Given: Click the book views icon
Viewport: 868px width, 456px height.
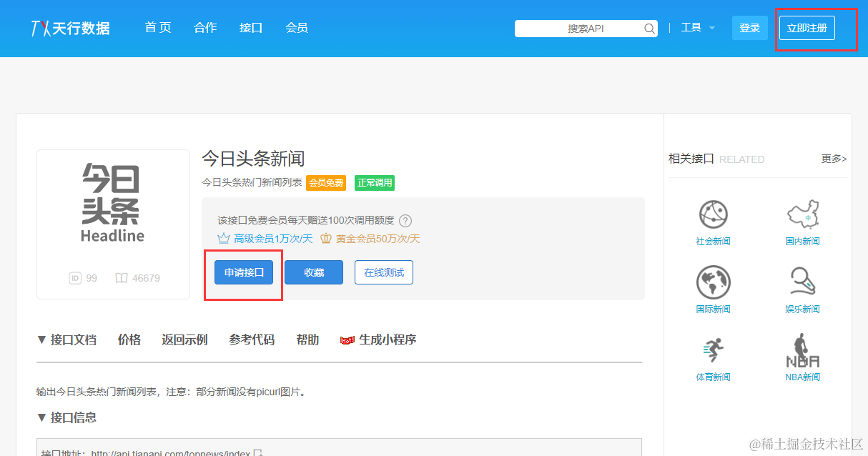Looking at the screenshot, I should pyautogui.click(x=122, y=278).
